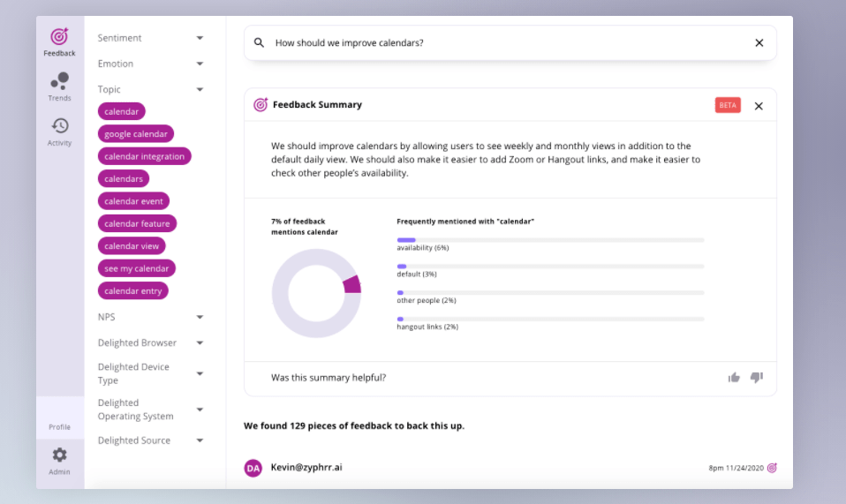
Task: Toggle the "see my calendar" topic tag
Action: [137, 268]
